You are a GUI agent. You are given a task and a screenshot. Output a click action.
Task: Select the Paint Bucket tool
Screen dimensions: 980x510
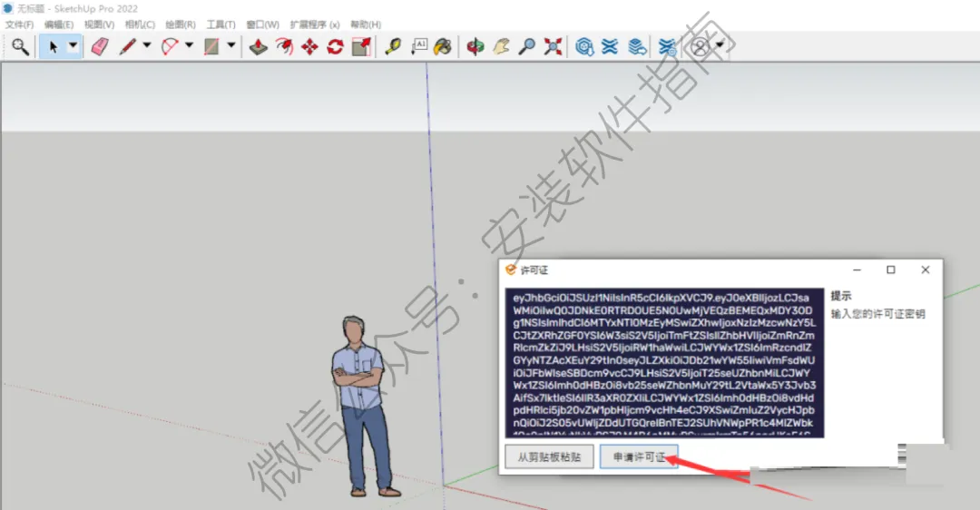pyautogui.click(x=443, y=47)
